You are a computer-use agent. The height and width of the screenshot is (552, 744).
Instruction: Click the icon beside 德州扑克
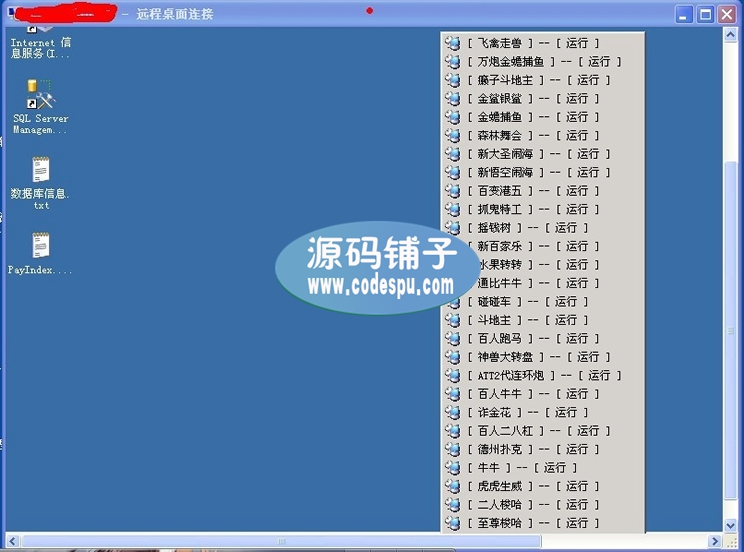coord(453,449)
